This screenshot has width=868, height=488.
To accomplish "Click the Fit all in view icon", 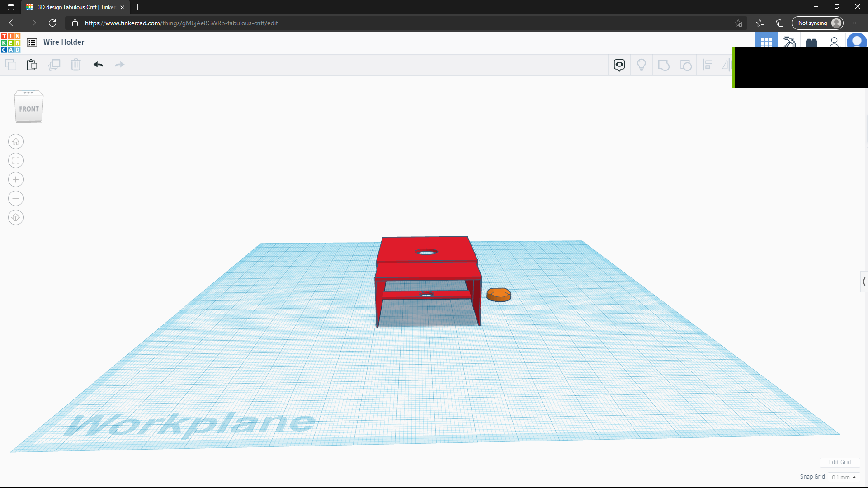I will [x=16, y=161].
